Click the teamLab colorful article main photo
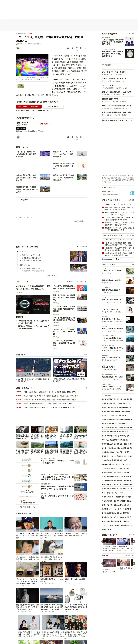Screen dimensions: 138x644 pyautogui.click(x=32, y=65)
